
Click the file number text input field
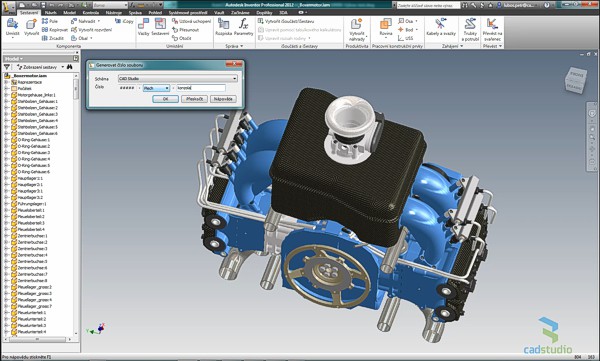tap(201, 88)
